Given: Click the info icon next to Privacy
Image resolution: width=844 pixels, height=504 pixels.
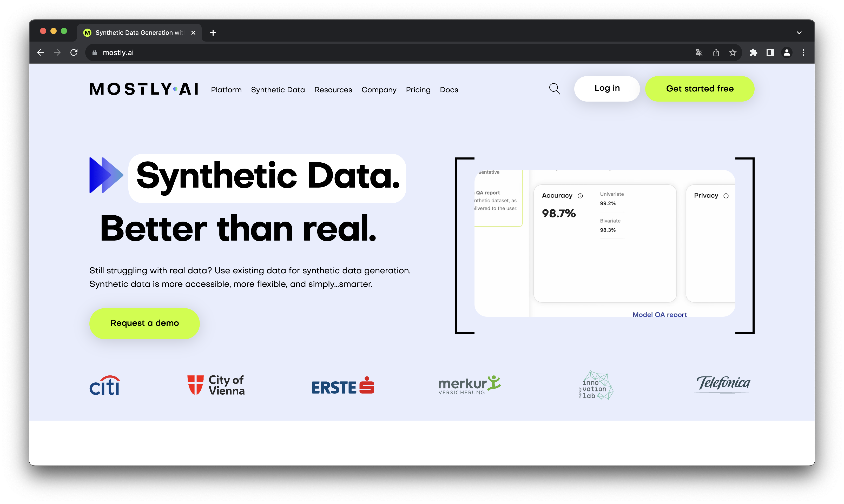Looking at the screenshot, I should tap(726, 196).
